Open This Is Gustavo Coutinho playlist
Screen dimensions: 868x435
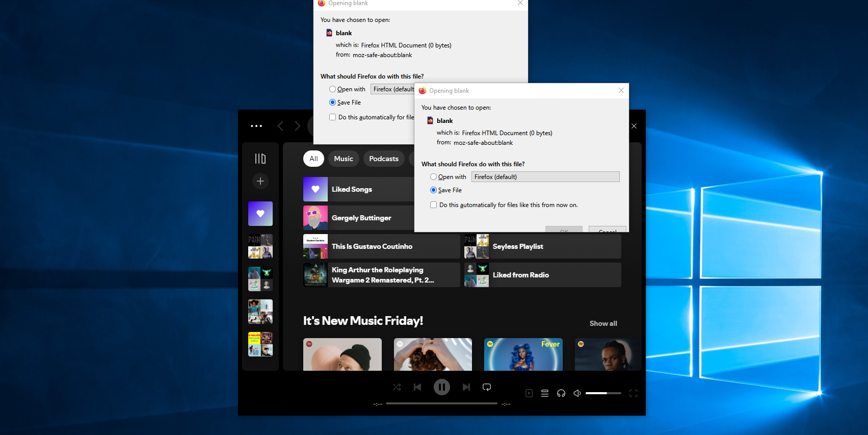coord(382,246)
